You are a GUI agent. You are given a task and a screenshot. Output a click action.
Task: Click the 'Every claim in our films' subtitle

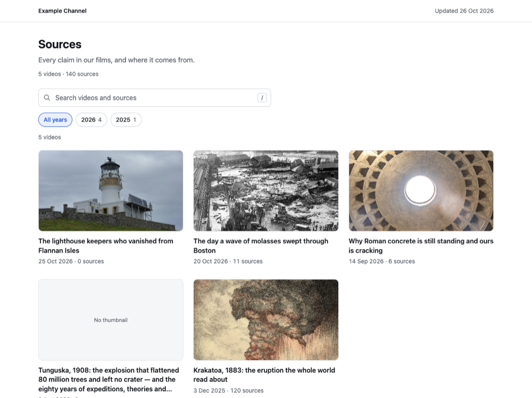click(x=117, y=60)
